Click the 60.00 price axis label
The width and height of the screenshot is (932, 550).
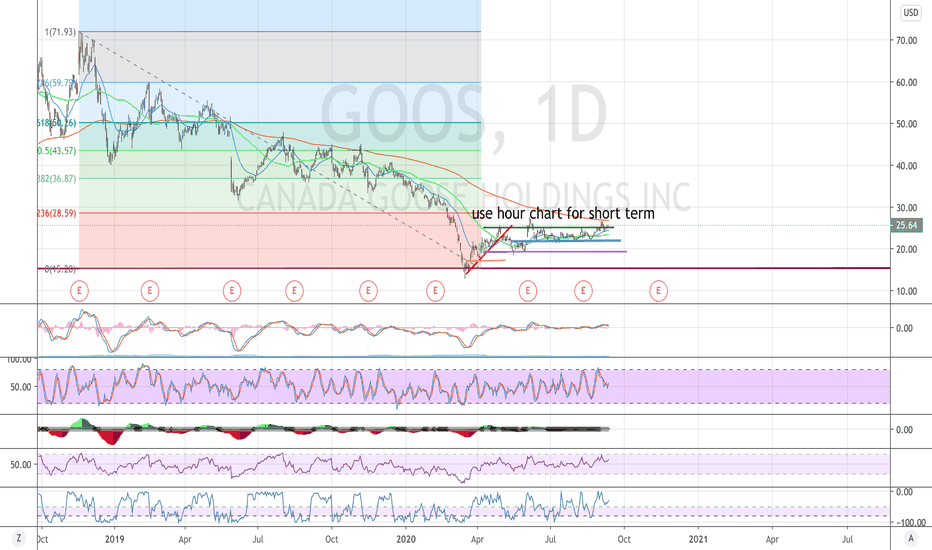[x=906, y=82]
